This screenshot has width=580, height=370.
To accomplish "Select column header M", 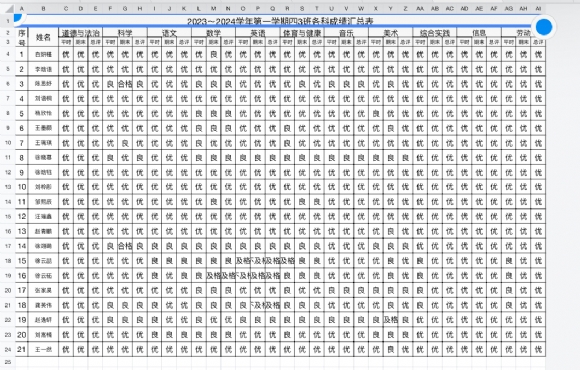I will click(x=213, y=9).
